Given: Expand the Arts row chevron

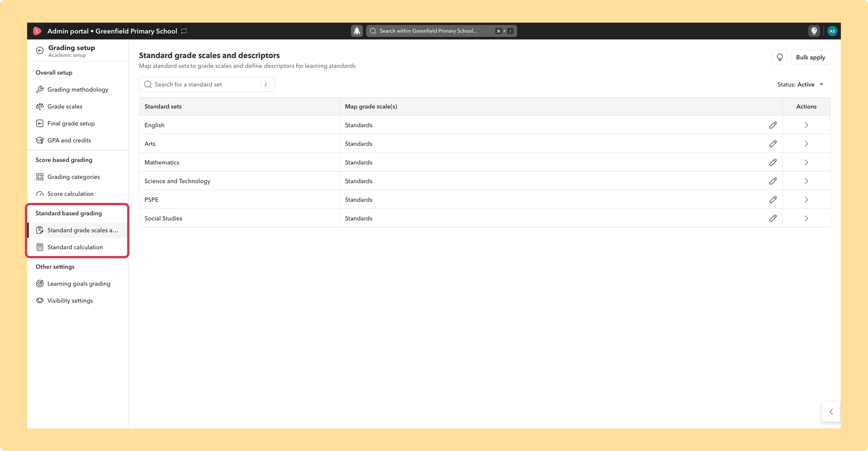Looking at the screenshot, I should coord(806,144).
